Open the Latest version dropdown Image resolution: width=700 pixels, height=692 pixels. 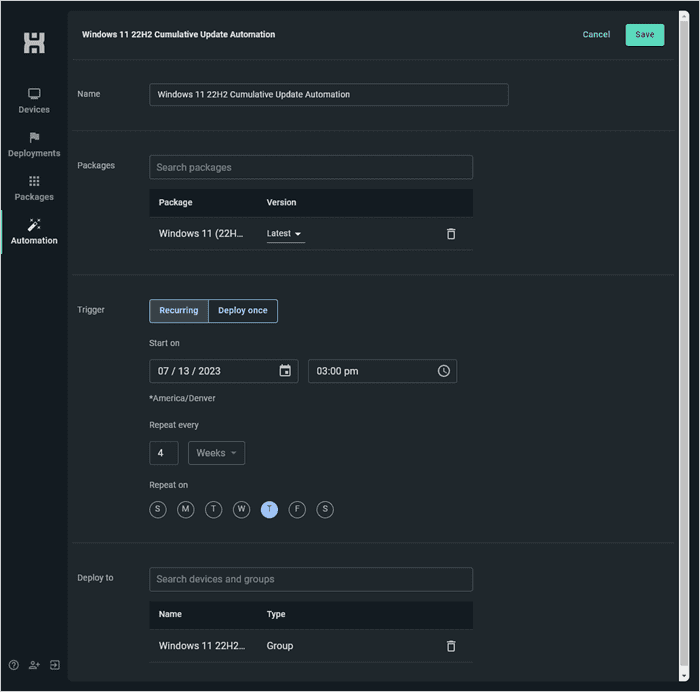point(285,233)
